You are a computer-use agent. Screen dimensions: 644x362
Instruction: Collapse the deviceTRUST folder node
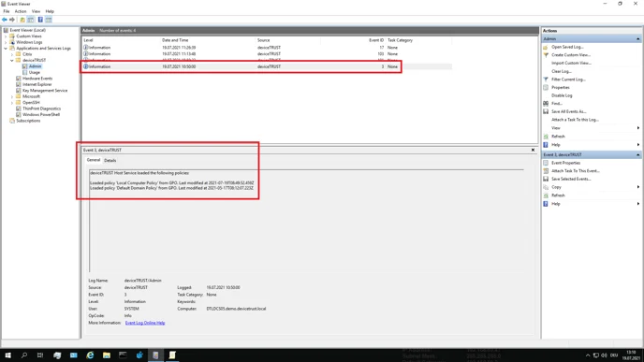click(12, 60)
